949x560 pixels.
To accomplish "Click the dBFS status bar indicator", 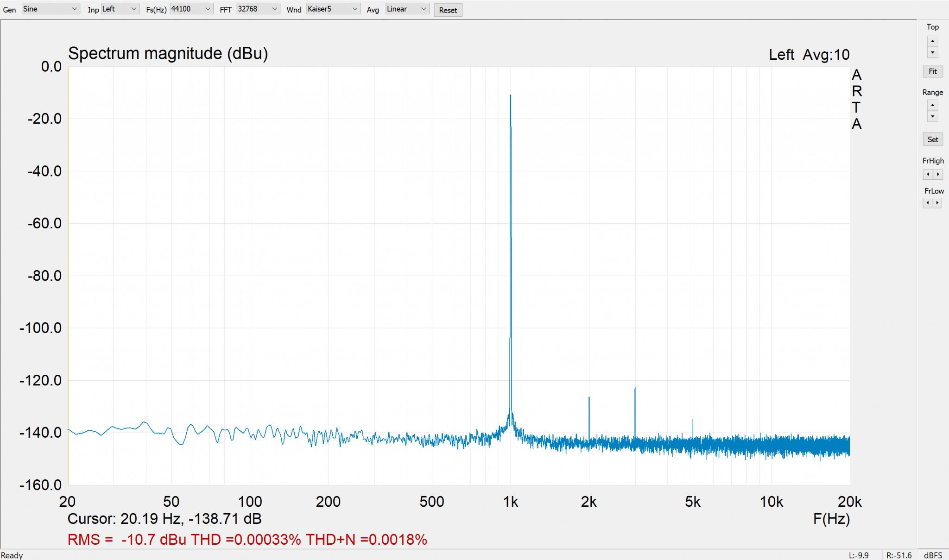I will click(x=933, y=555).
